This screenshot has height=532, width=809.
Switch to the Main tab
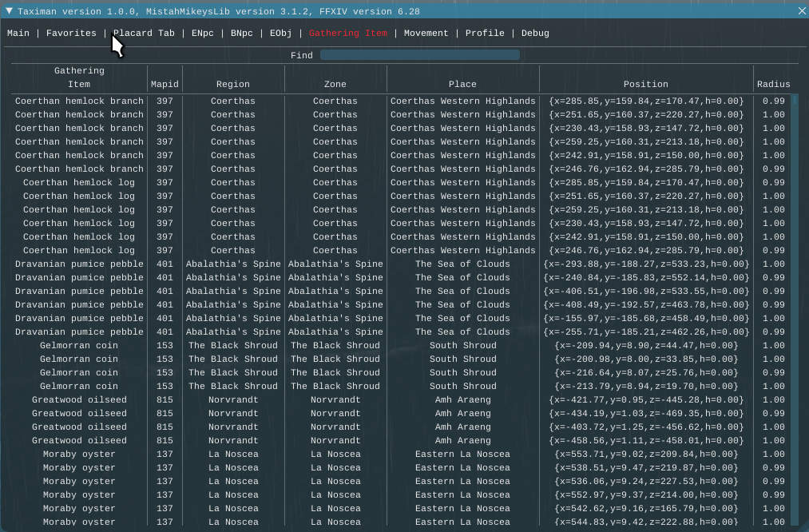(x=18, y=34)
